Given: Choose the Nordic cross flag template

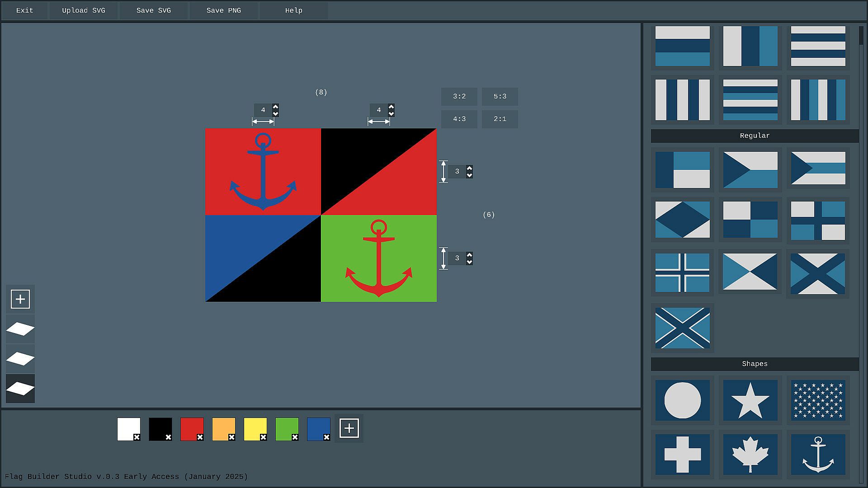Looking at the screenshot, I should pos(682,272).
